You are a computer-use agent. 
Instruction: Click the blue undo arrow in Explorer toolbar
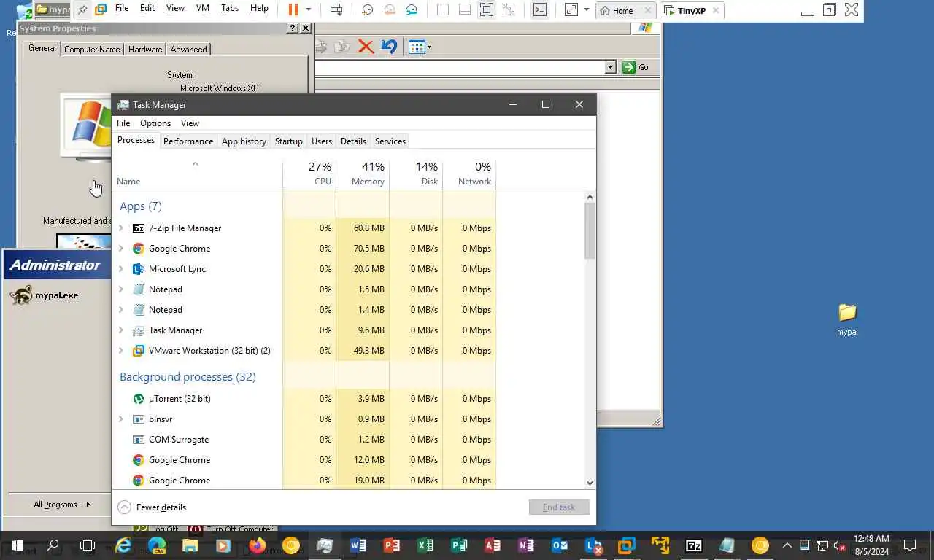(389, 47)
